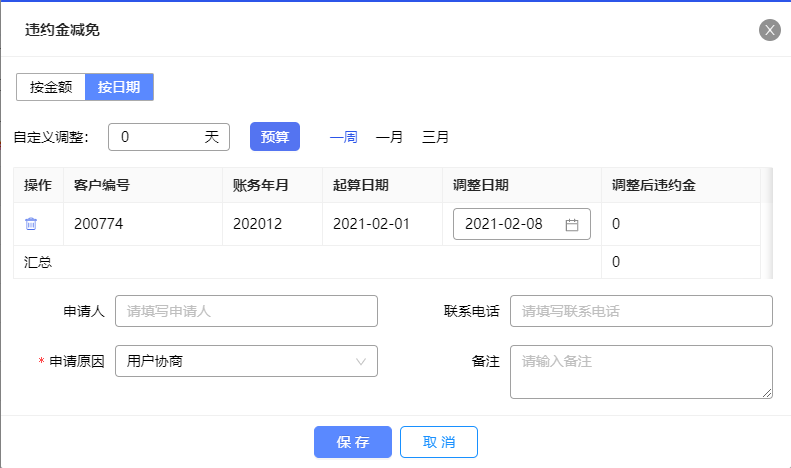Select the 按日期 tab
The height and width of the screenshot is (468, 791).
click(119, 87)
